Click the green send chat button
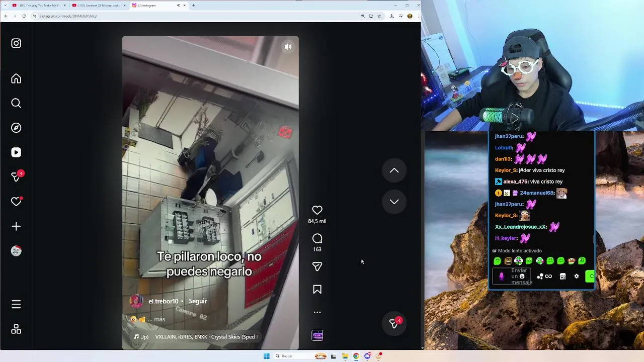The width and height of the screenshot is (644, 362). (590, 276)
